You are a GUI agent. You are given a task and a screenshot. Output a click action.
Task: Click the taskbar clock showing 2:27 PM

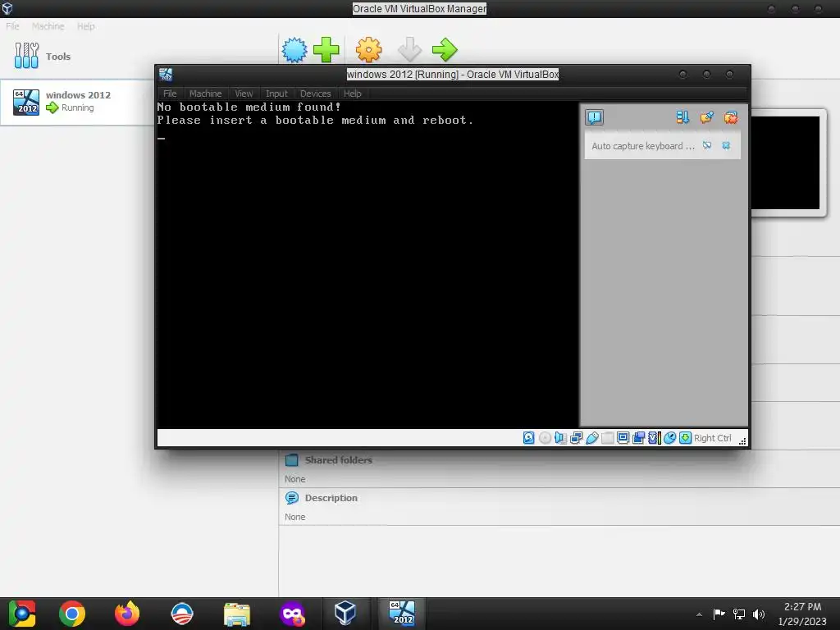802,614
